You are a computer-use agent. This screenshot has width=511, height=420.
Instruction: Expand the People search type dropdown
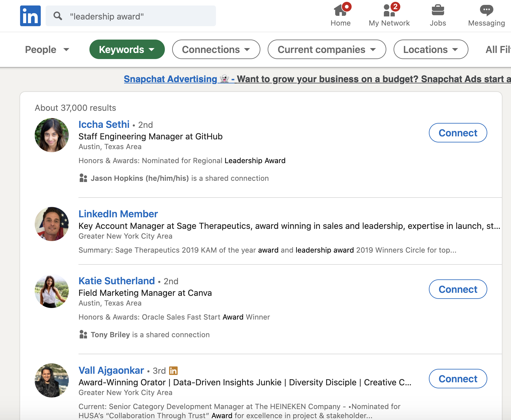[47, 50]
